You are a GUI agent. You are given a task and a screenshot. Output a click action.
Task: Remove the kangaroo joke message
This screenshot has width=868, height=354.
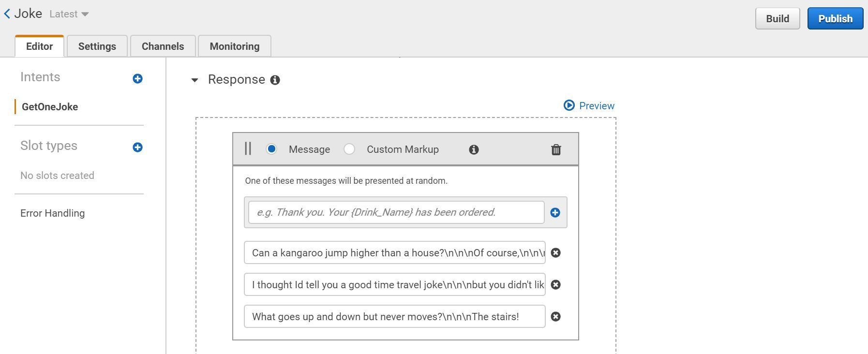(x=556, y=252)
